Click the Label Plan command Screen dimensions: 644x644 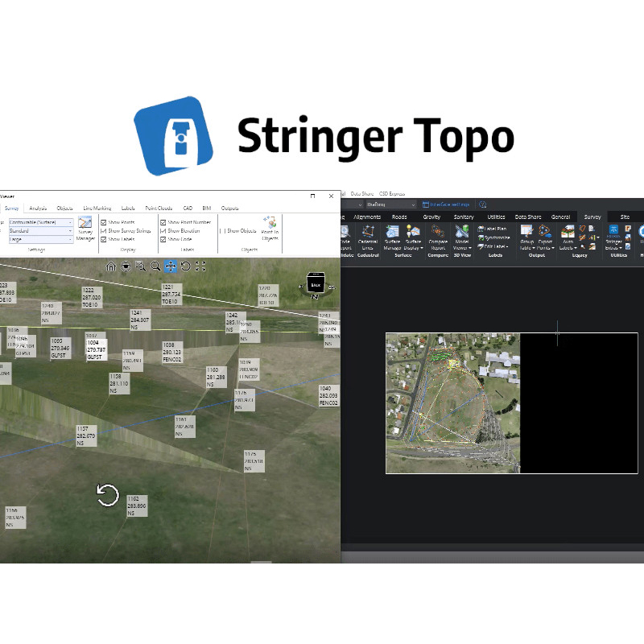[x=493, y=229]
